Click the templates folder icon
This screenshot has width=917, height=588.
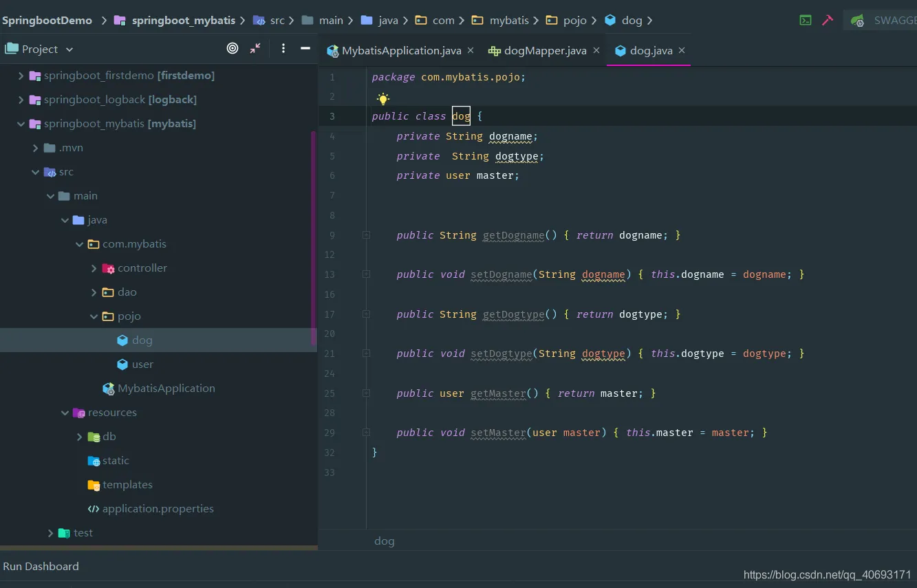point(94,485)
